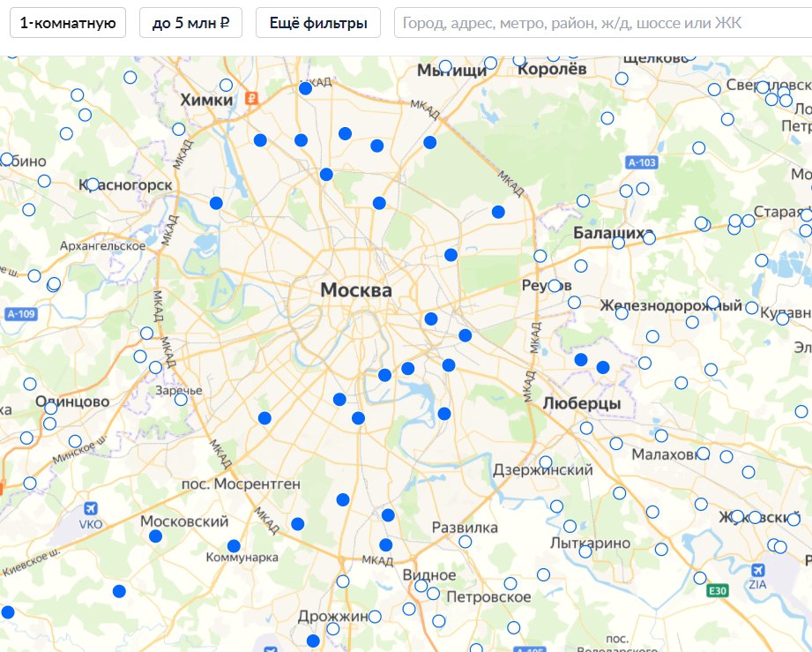
Task: Select marker on the Мытищи label
Action: click(445, 66)
